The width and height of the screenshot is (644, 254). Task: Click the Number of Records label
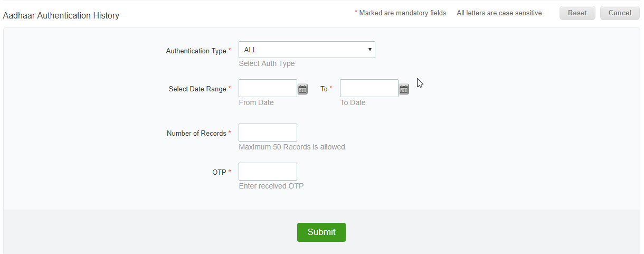196,134
